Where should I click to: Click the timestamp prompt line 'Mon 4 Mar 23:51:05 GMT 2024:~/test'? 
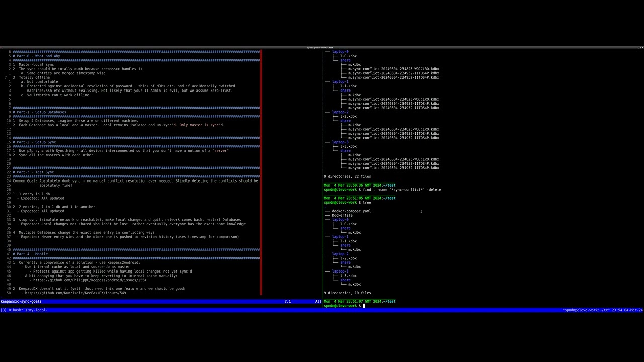click(x=360, y=198)
